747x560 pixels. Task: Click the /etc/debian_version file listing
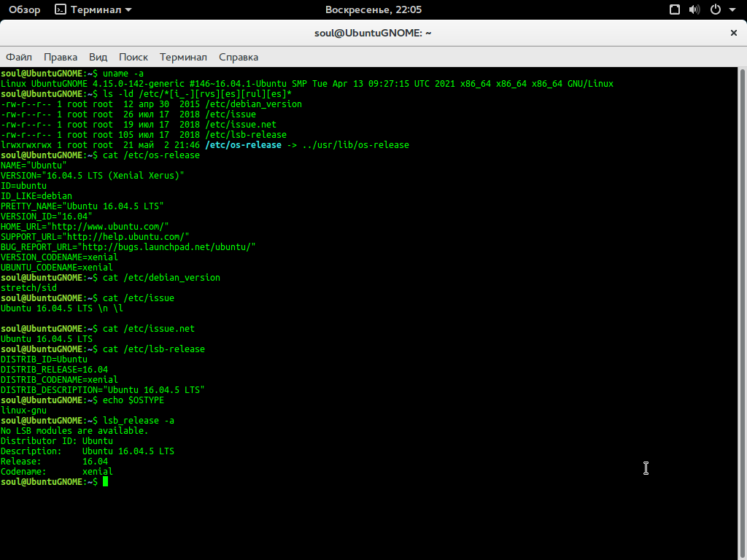[253, 104]
